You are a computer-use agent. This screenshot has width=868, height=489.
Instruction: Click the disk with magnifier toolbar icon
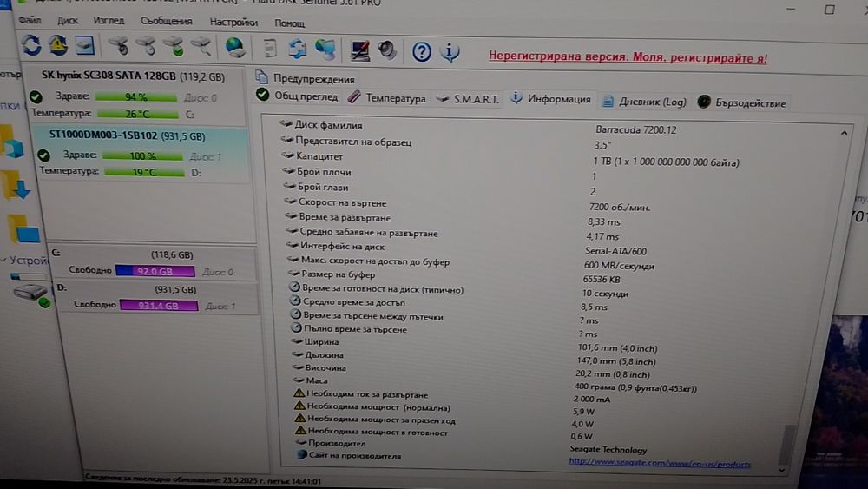(201, 47)
